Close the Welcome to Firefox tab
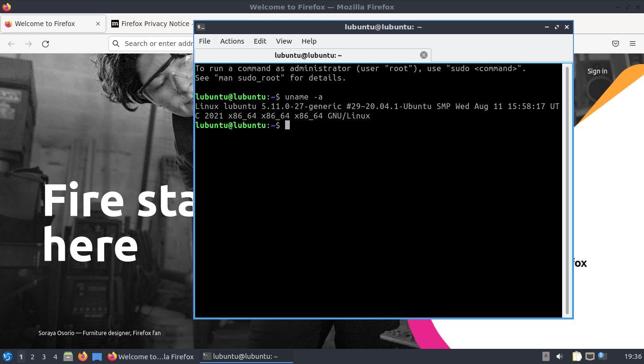The width and height of the screenshot is (644, 364). coord(98,24)
